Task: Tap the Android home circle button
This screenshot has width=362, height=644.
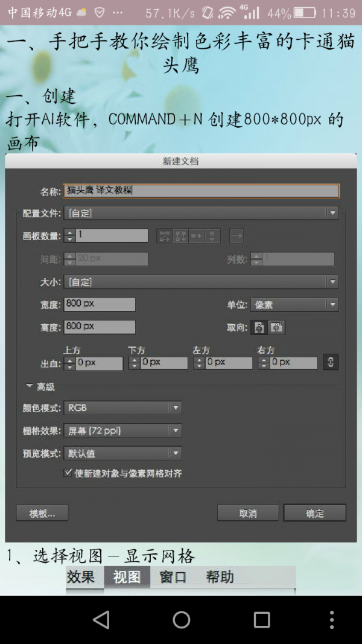Action: [181, 619]
